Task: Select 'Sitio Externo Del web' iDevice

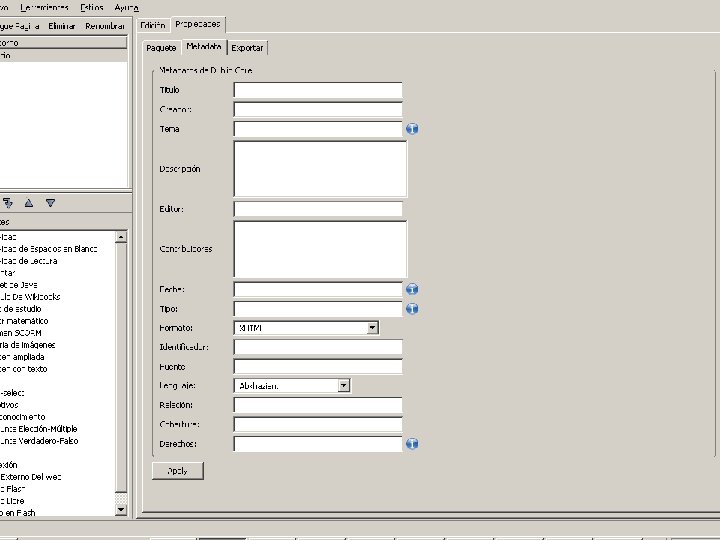Action: 30,477
